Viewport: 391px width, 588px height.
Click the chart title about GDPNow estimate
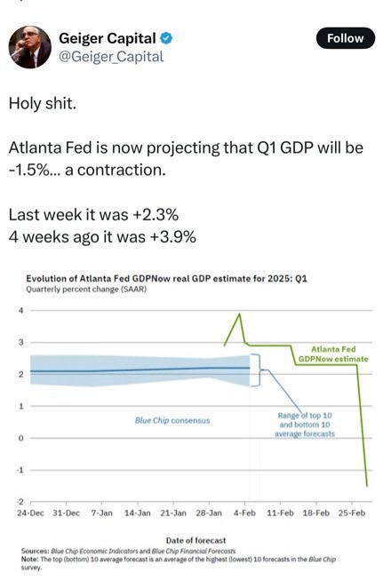(x=166, y=279)
